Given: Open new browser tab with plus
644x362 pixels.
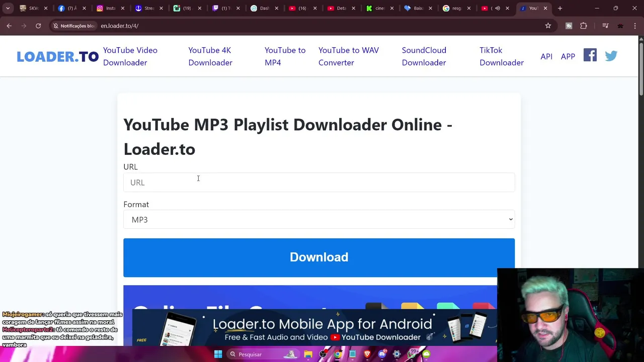Looking at the screenshot, I should (x=560, y=8).
